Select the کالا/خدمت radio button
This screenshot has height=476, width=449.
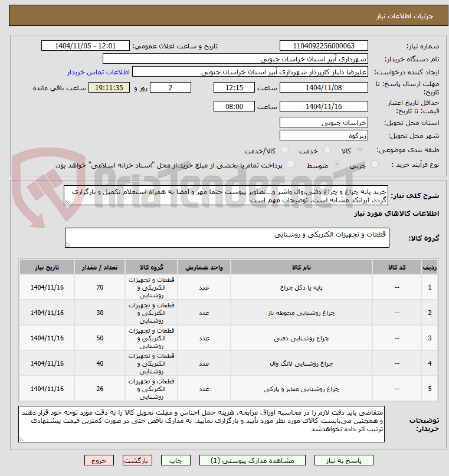[x=284, y=149]
